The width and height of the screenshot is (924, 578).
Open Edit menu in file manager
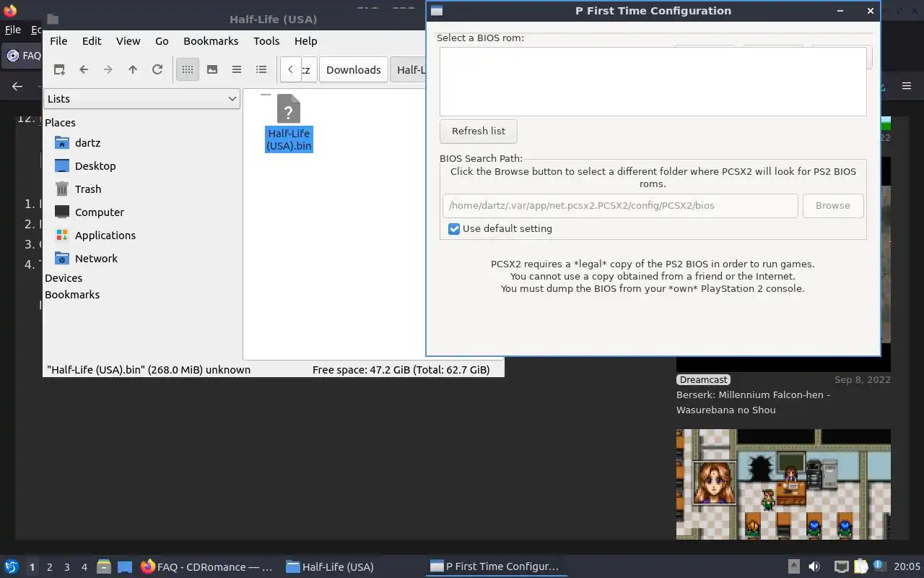coord(92,41)
